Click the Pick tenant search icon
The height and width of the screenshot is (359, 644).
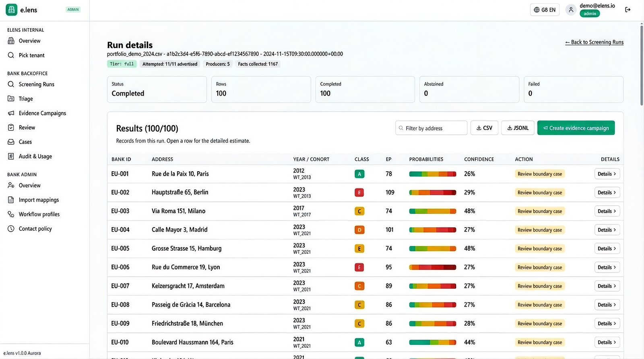coord(11,55)
